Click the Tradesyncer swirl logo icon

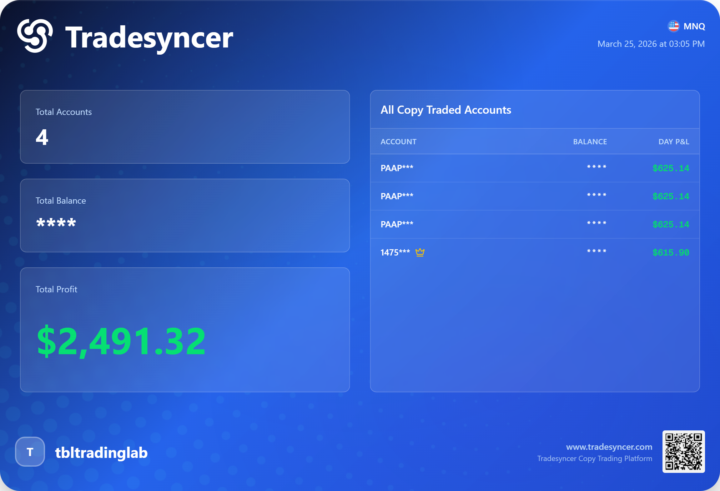pos(34,36)
